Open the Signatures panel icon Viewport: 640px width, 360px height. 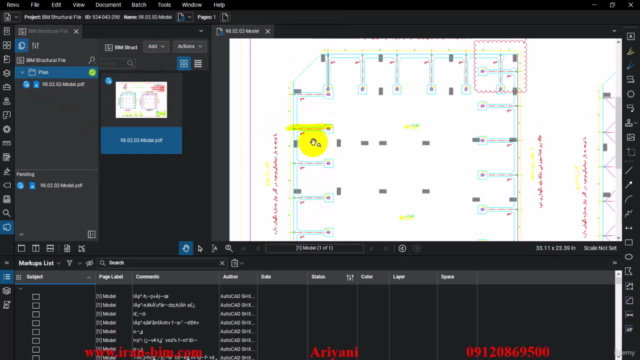7,171
